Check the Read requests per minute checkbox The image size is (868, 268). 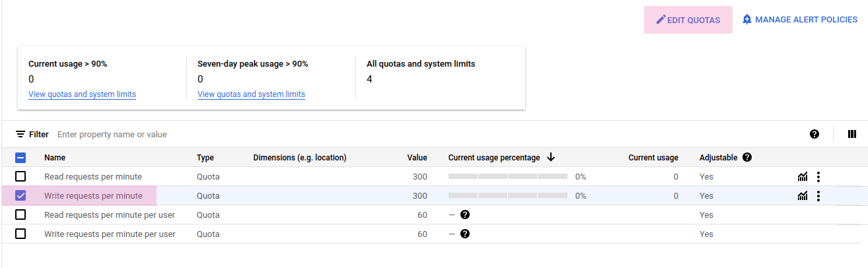click(x=20, y=177)
